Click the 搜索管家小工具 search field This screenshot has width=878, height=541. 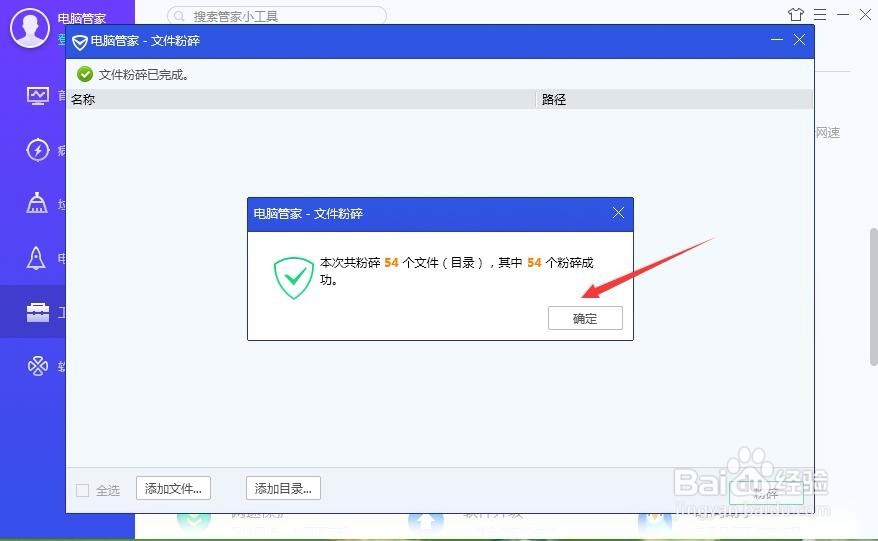pyautogui.click(x=277, y=16)
